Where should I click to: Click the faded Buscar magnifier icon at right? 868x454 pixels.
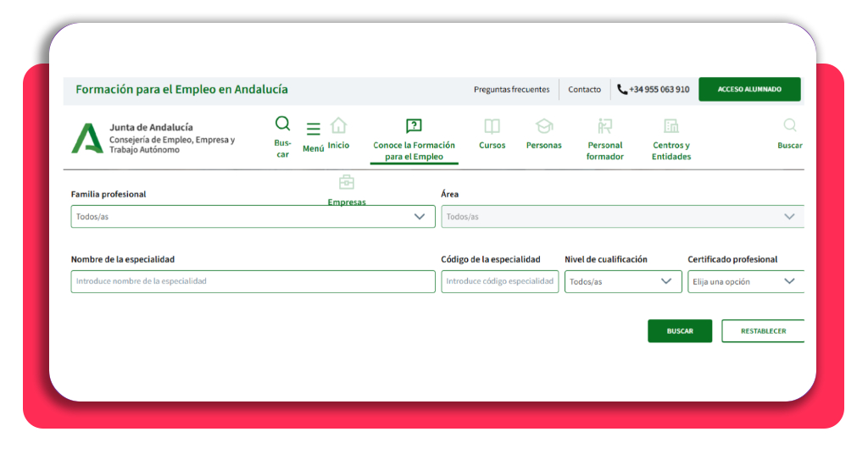point(790,125)
